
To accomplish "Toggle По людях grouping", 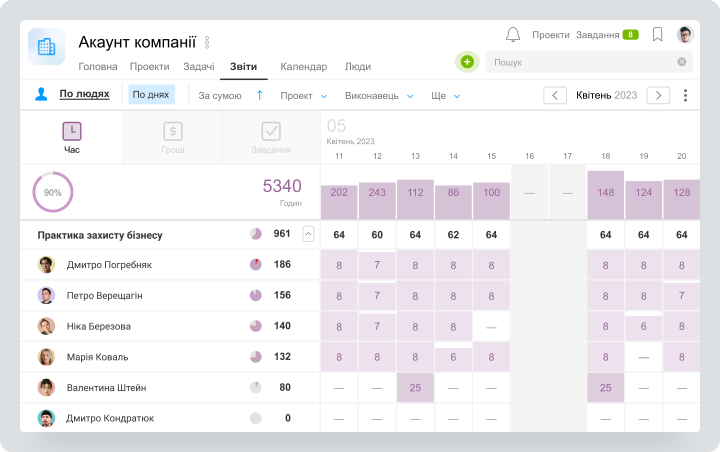I will 84,94.
